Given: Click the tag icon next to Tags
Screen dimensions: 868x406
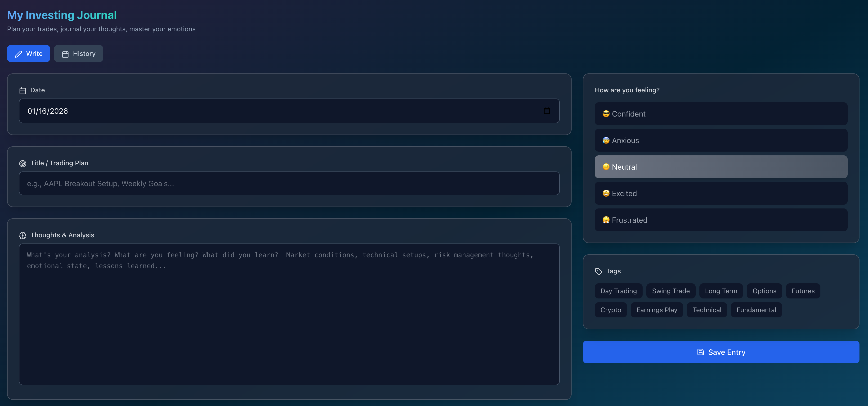Looking at the screenshot, I should point(598,271).
